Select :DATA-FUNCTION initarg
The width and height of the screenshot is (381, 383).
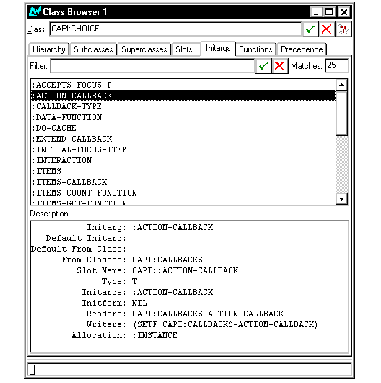pos(184,117)
